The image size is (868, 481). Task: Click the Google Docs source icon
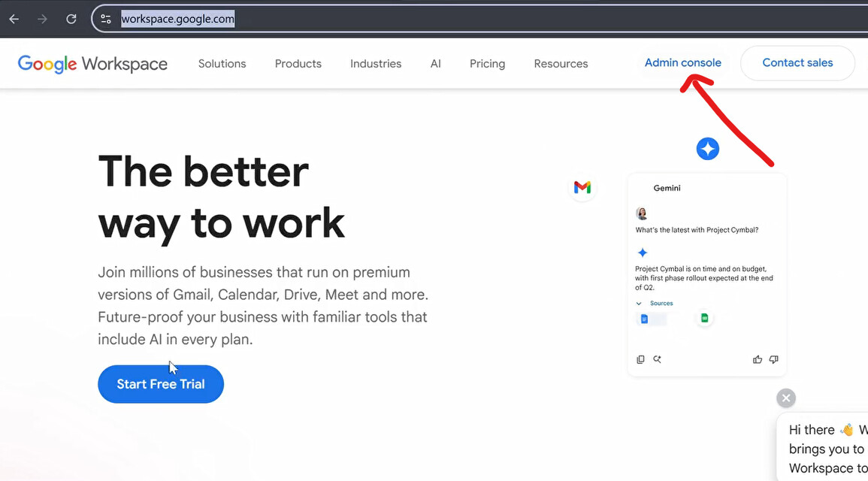pyautogui.click(x=644, y=319)
